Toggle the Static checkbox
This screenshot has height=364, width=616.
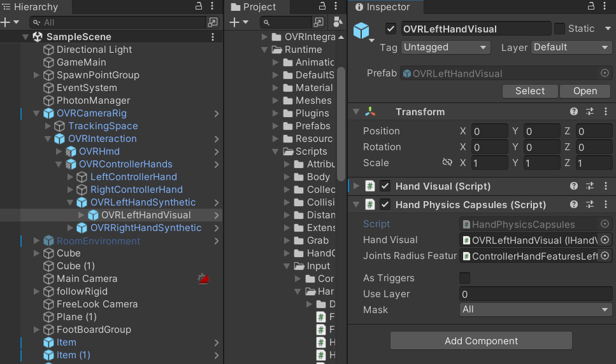point(559,29)
